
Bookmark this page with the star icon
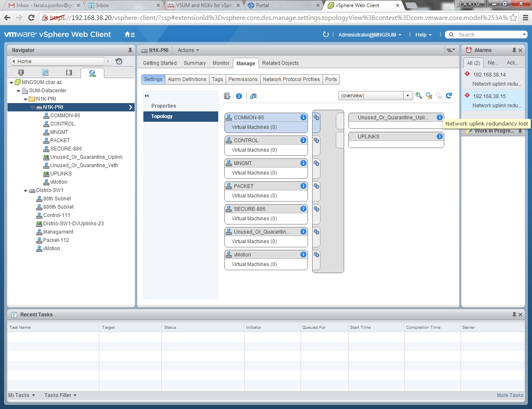tap(513, 17)
